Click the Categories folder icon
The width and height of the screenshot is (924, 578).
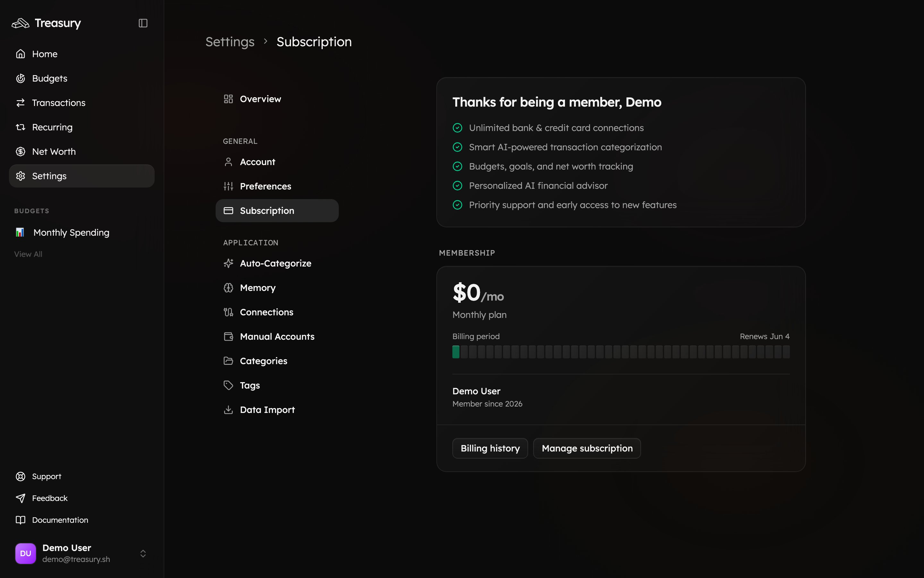click(228, 361)
